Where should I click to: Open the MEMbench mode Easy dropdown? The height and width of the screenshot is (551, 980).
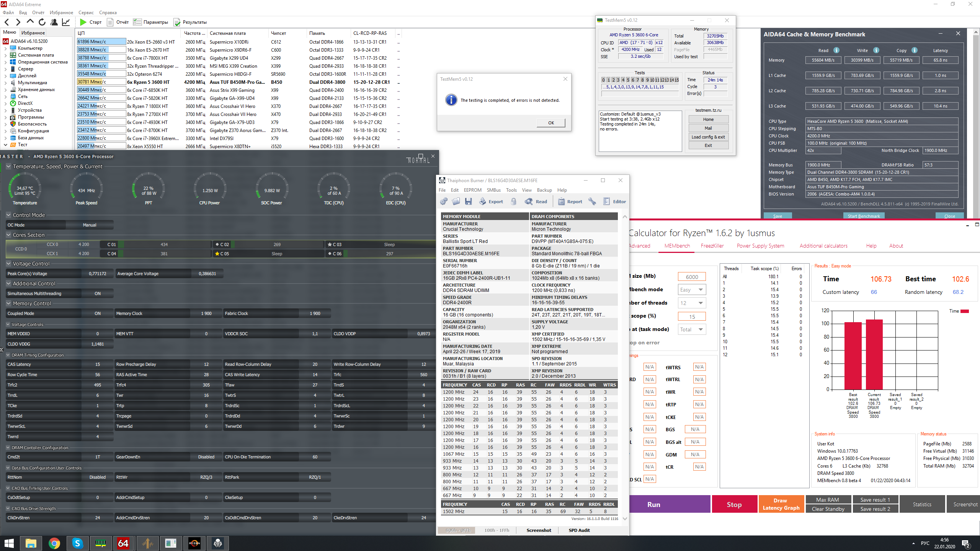692,290
